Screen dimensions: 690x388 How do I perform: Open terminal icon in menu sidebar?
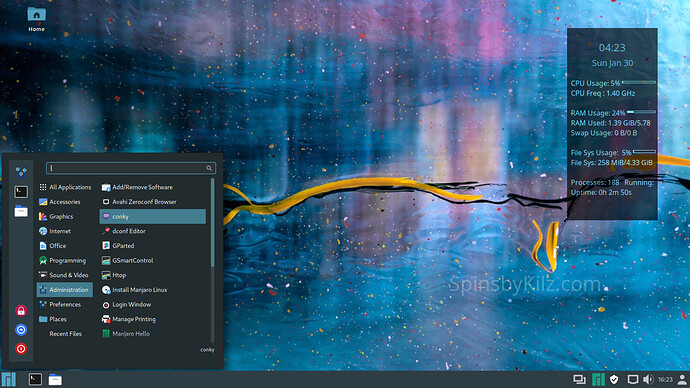[x=21, y=192]
